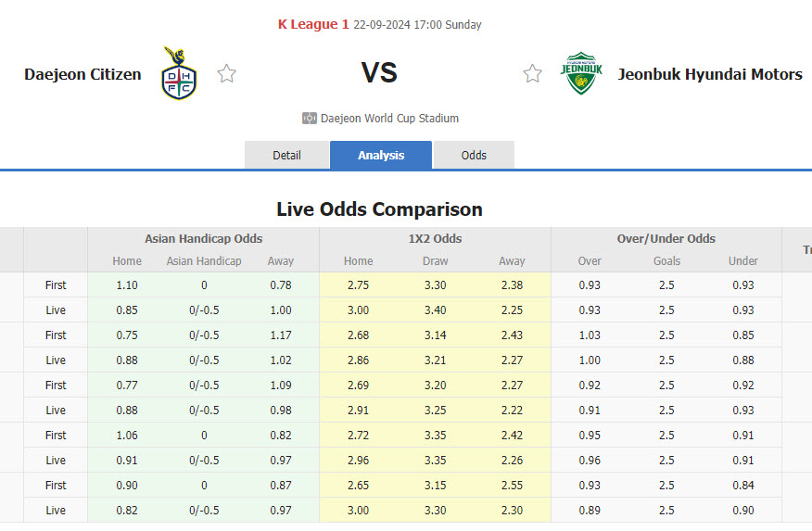The height and width of the screenshot is (531, 812).
Task: Click the Jeonbuk Hyundai Motors team logo
Action: click(581, 73)
